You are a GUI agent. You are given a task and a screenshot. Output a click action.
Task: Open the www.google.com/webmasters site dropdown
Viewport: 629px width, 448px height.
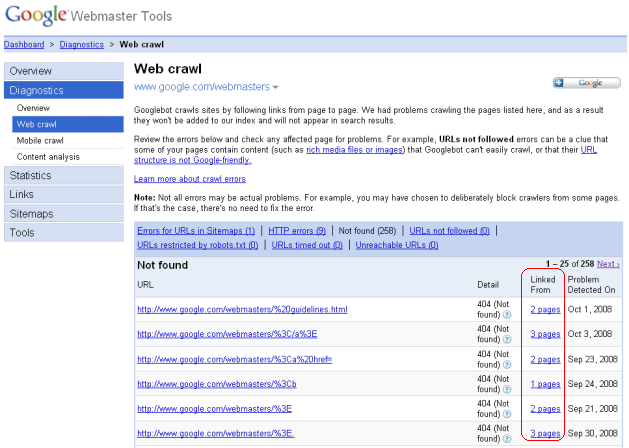tap(206, 88)
